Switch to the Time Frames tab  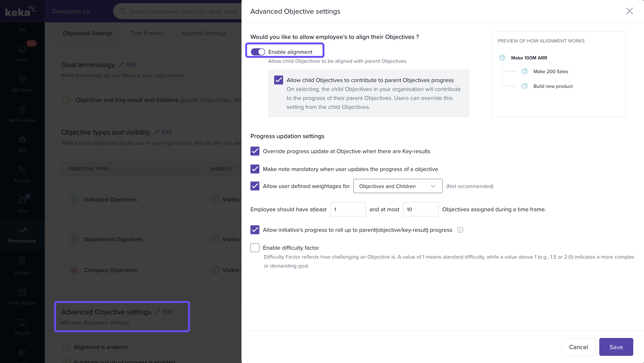146,33
